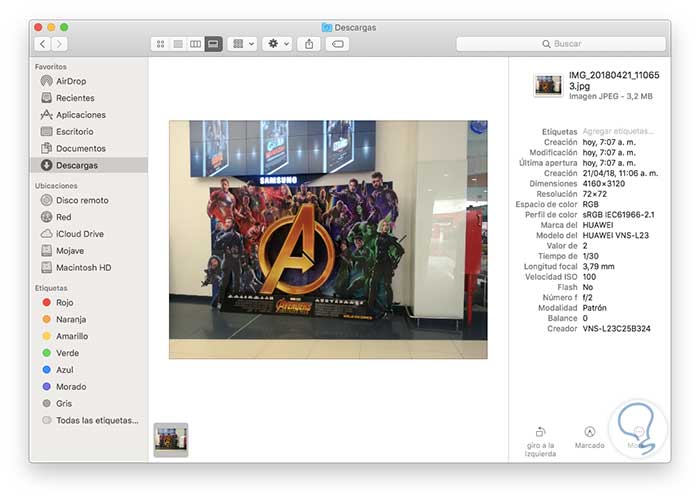Open Recientes in the sidebar
Screen dimensions: 700x501
pos(88,98)
